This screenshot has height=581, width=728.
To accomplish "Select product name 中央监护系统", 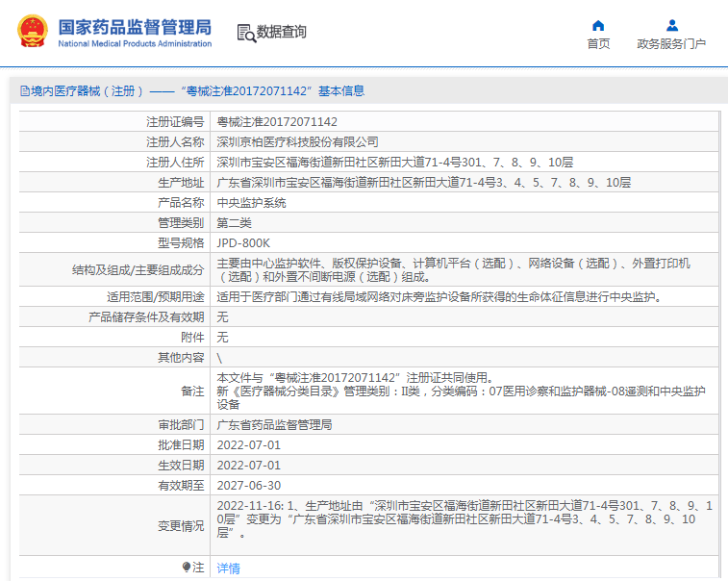I will coord(251,203).
